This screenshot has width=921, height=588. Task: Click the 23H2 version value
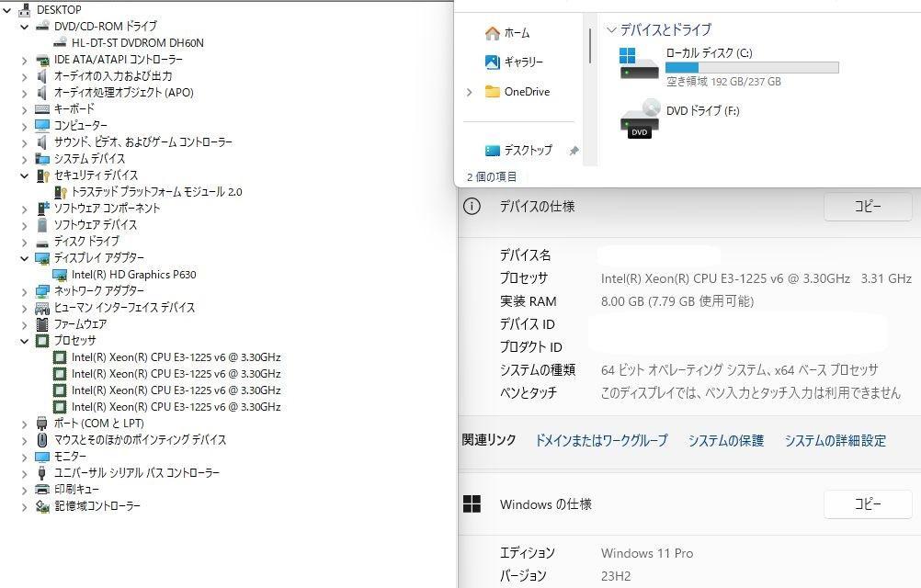point(616,576)
